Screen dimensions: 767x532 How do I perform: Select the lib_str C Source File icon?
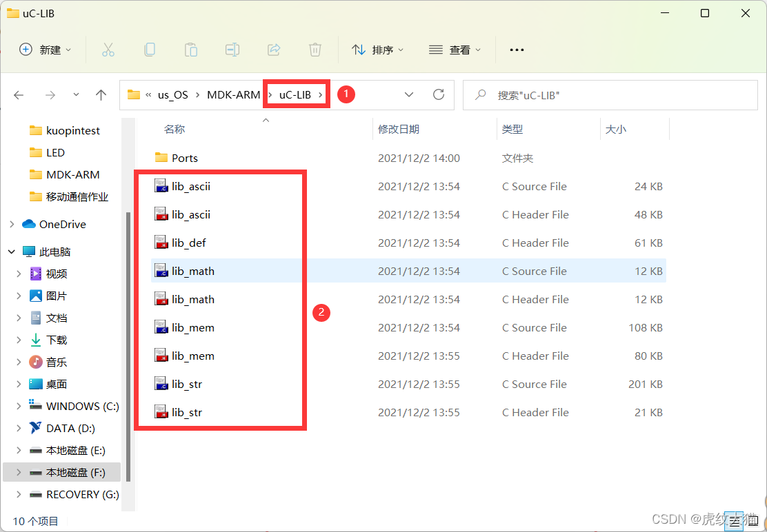coord(161,384)
